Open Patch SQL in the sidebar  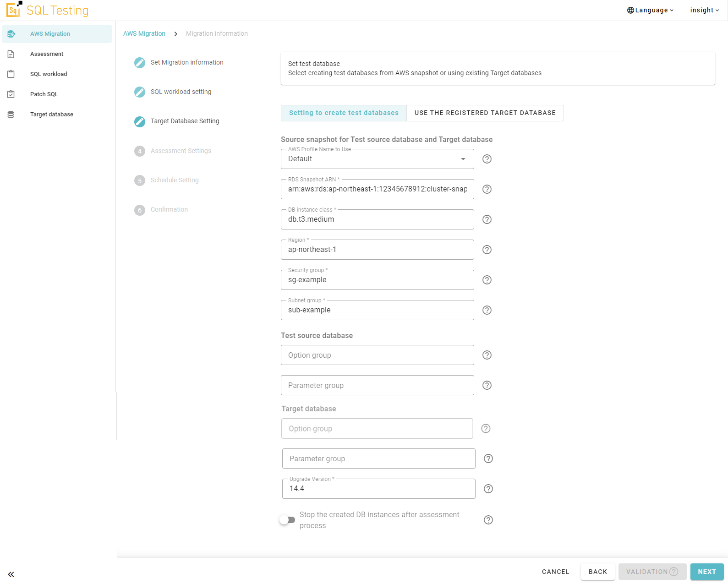click(57, 94)
